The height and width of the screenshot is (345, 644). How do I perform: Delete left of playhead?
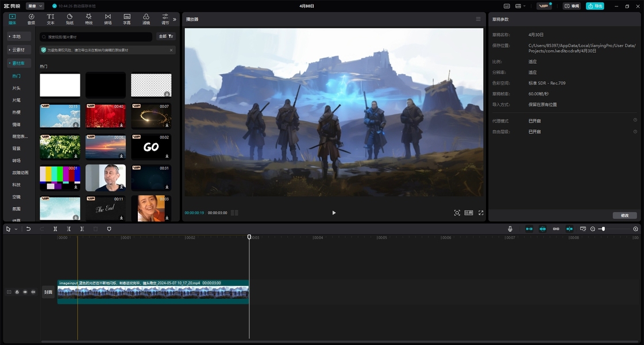point(68,229)
